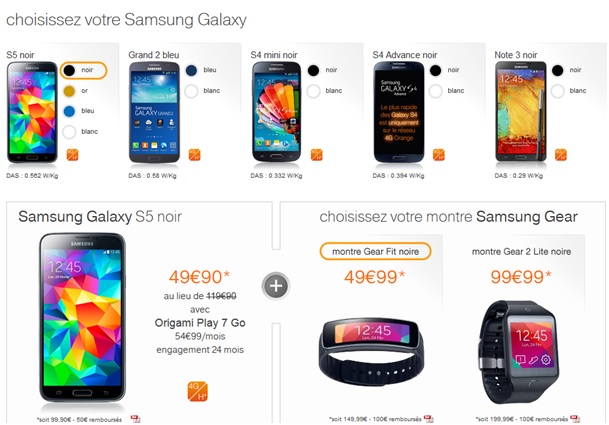Click the 'S4 Advance noir' phone title
The width and height of the screenshot is (609, 425).
[x=405, y=55]
